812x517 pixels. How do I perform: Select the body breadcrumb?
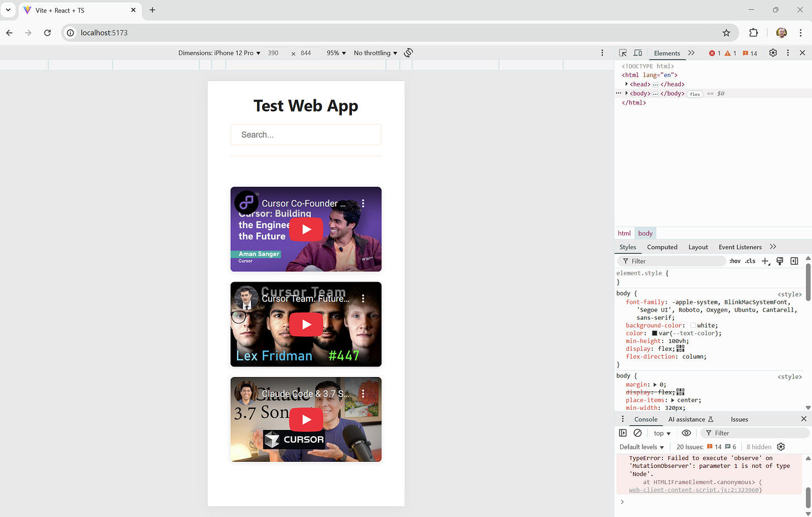point(645,234)
